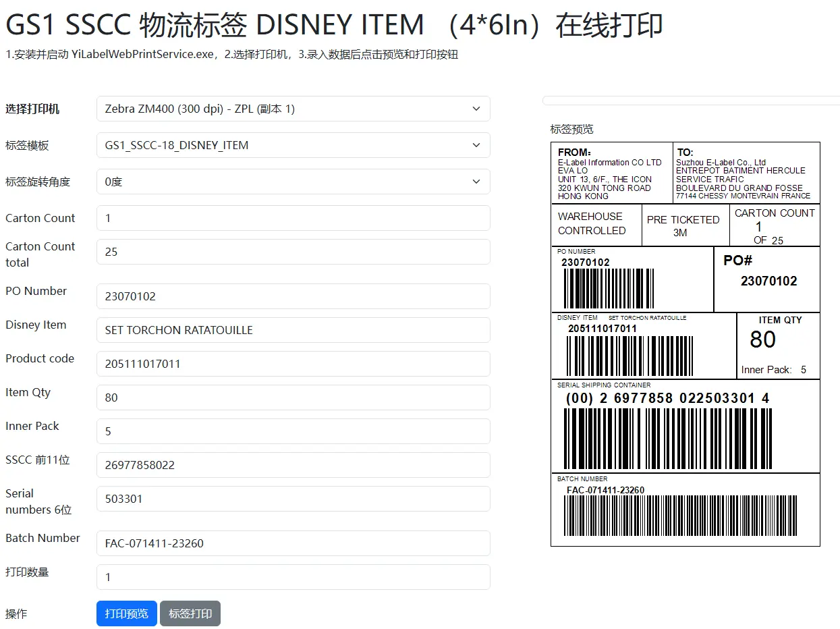Click the PO number barcode in preview
Viewport: 840px width, 629px height.
[x=608, y=289]
